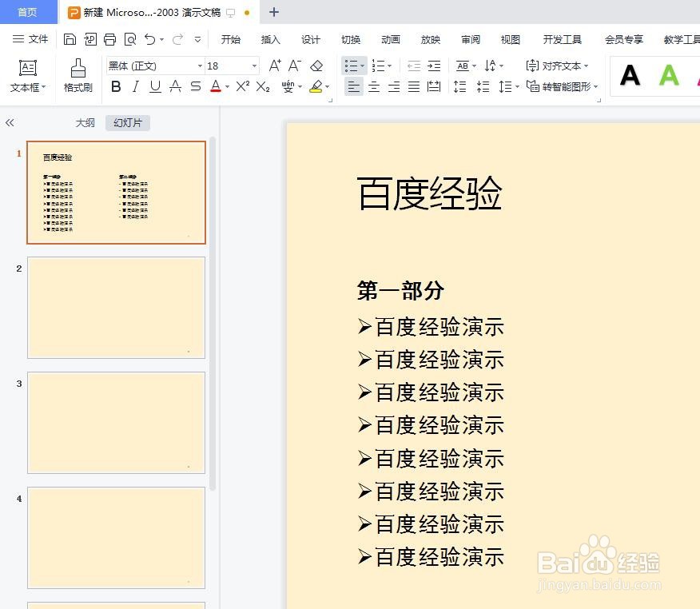Viewport: 700px width, 609px height.
Task: Open the 审阅 tab
Action: [471, 40]
